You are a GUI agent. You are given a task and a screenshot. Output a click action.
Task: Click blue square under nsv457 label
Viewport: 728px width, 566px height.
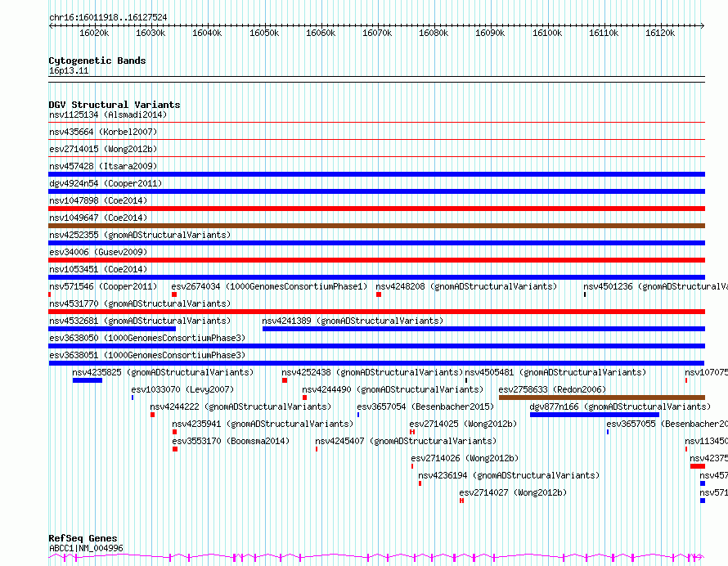pos(703,483)
